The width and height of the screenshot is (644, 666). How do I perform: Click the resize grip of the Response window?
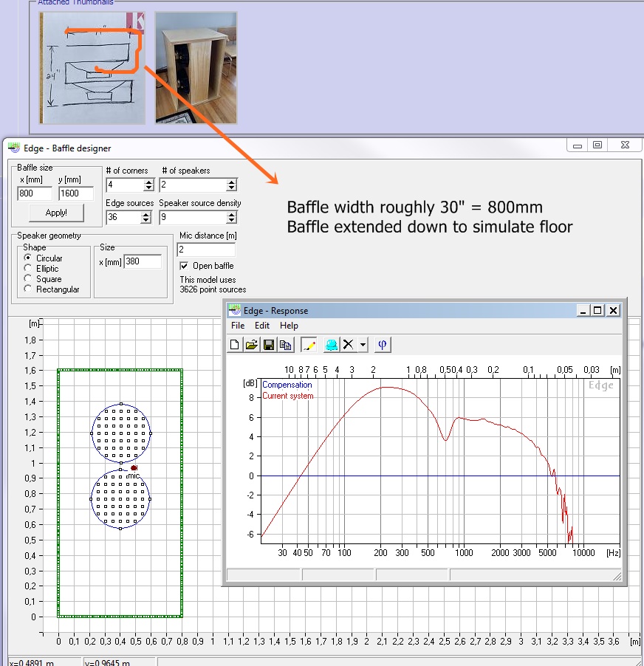(x=617, y=576)
